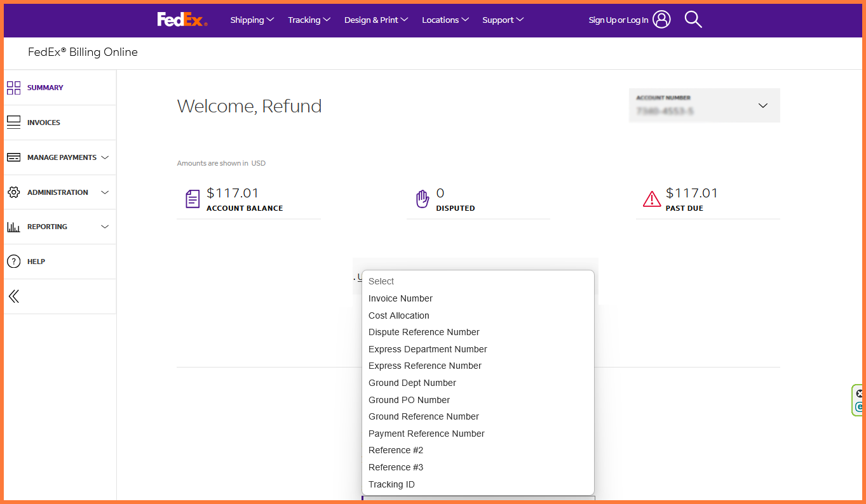Screen dimensions: 866x504
Task: Select Tracking ID option
Action: tap(478, 484)
